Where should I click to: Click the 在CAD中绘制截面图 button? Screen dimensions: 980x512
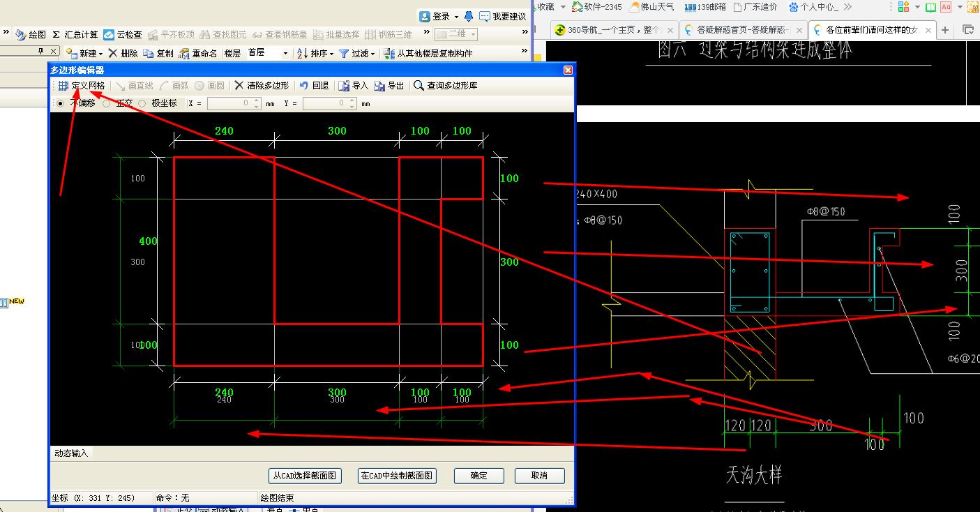(x=397, y=476)
